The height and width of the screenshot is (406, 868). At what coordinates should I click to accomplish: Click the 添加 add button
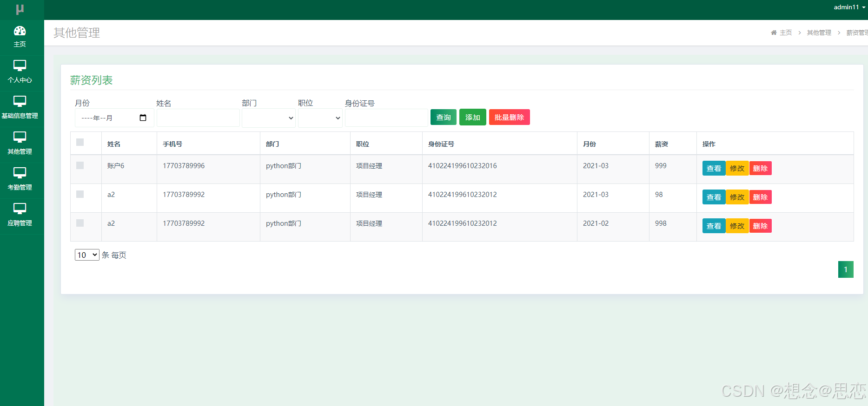(x=473, y=118)
